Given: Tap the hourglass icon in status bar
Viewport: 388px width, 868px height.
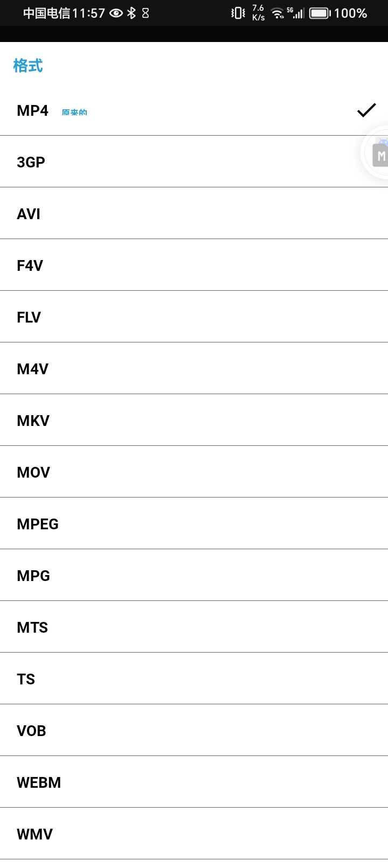Looking at the screenshot, I should 145,13.
